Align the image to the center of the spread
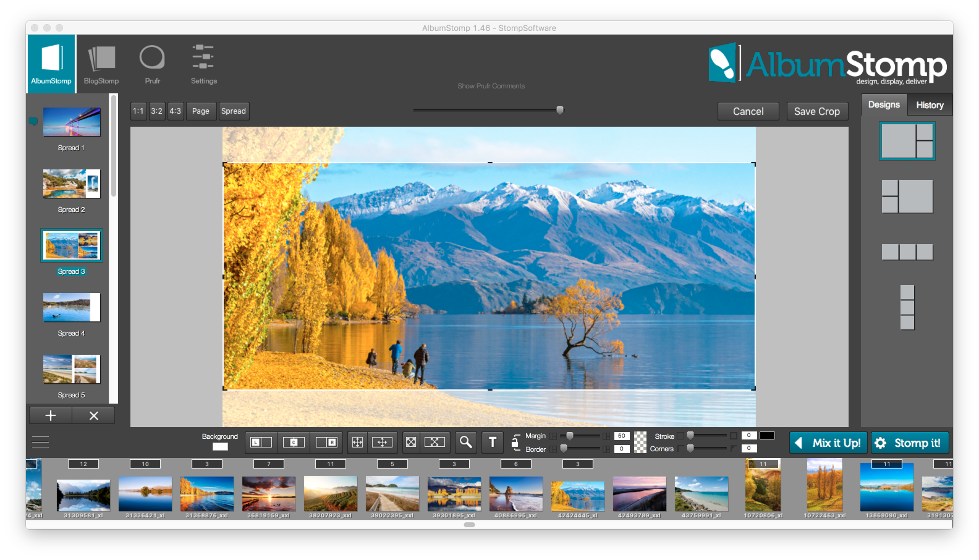 click(x=294, y=442)
